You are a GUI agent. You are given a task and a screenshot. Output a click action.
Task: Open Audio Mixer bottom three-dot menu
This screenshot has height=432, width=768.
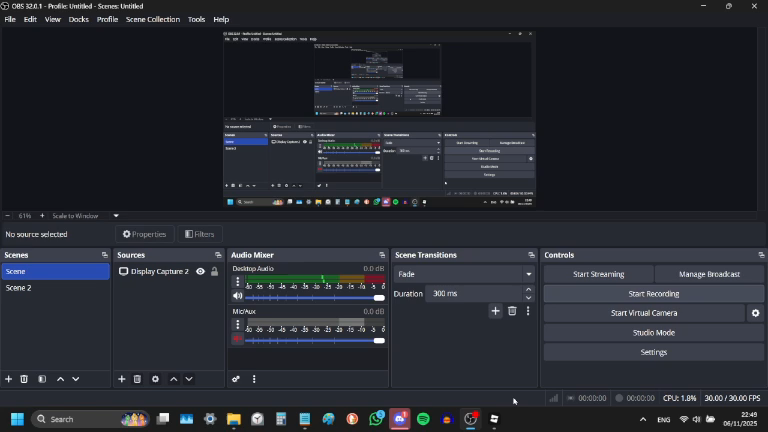click(x=254, y=379)
